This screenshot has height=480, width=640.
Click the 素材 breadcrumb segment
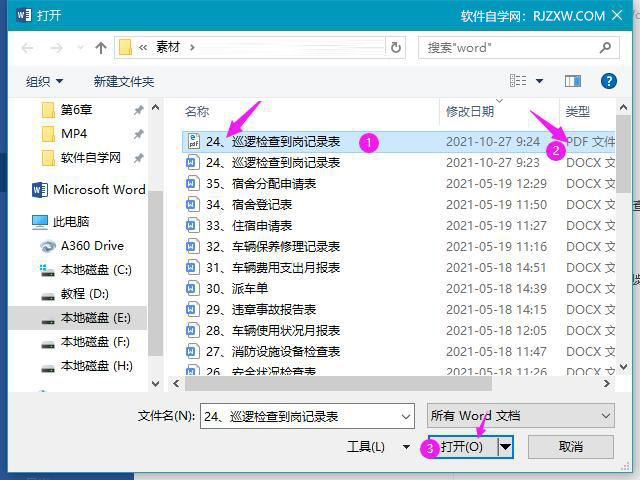click(168, 47)
